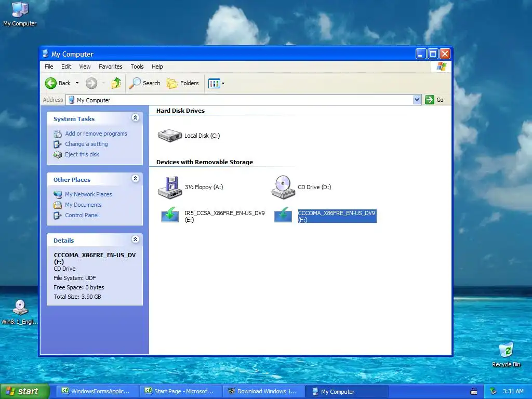Click the grayed Forward arrow icon
Viewport: 532px width, 399px height.
point(91,83)
